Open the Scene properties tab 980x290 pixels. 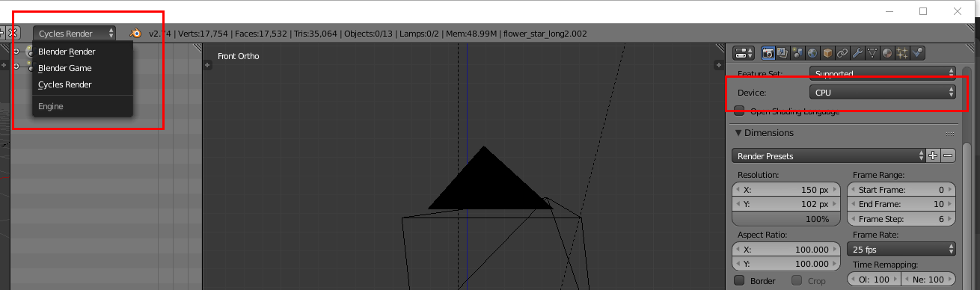[797, 53]
